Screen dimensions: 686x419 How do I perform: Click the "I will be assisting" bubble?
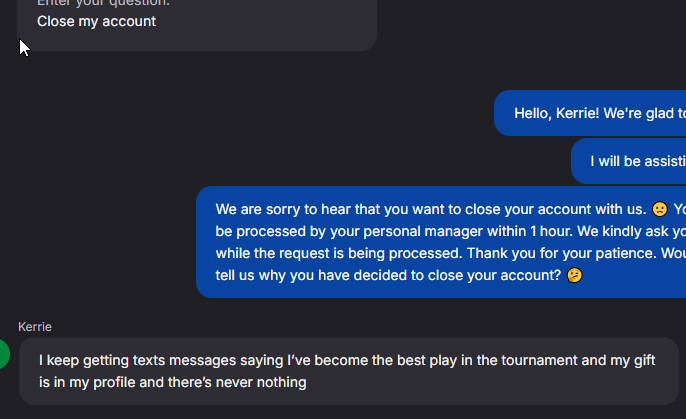[x=629, y=161]
